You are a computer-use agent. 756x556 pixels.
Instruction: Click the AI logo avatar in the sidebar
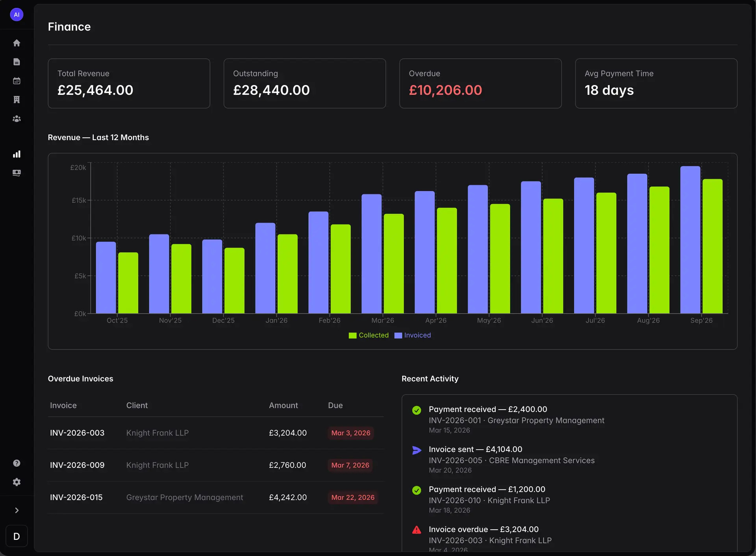click(x=17, y=15)
